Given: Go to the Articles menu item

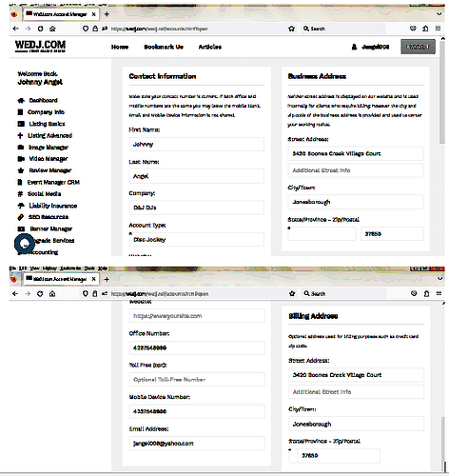Looking at the screenshot, I should pyautogui.click(x=210, y=47).
